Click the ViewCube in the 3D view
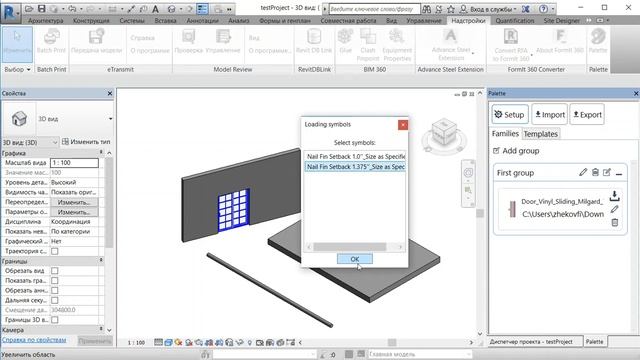The height and width of the screenshot is (360, 640). point(444,133)
